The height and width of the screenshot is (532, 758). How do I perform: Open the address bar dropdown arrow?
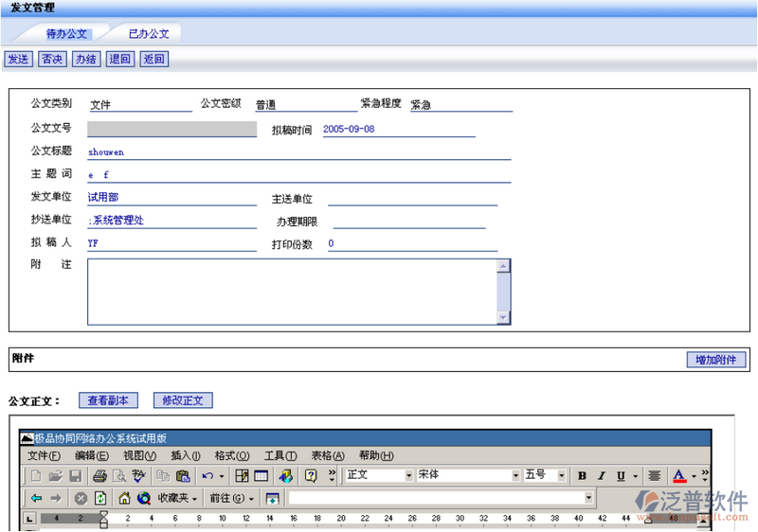pos(588,498)
